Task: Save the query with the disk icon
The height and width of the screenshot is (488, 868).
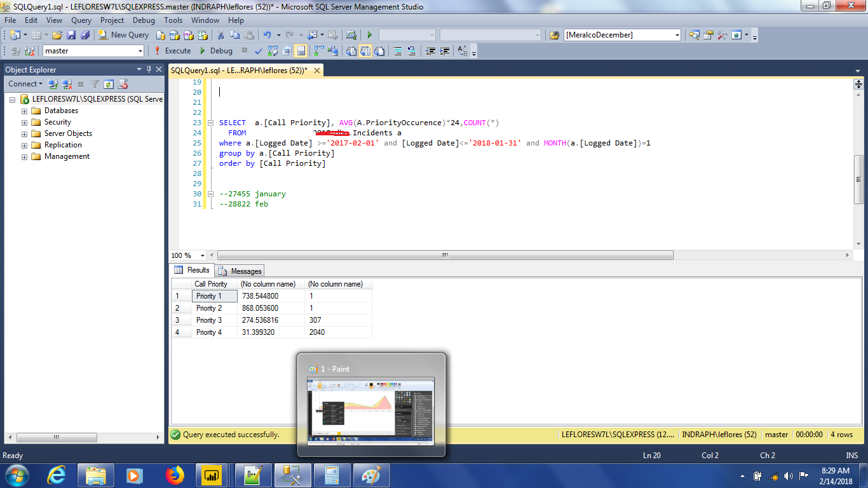Action: 71,35
